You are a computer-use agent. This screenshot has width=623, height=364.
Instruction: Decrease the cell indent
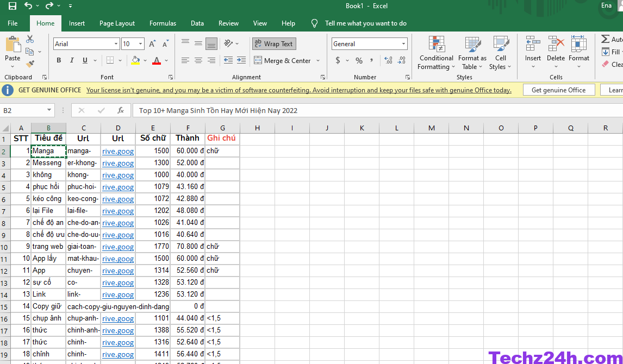click(x=228, y=60)
